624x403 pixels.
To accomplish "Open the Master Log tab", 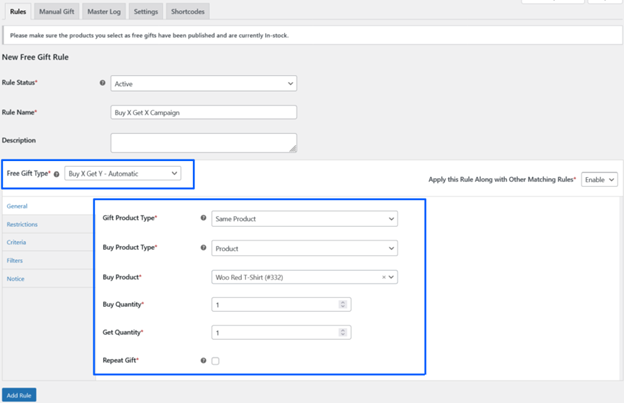I will (x=104, y=12).
